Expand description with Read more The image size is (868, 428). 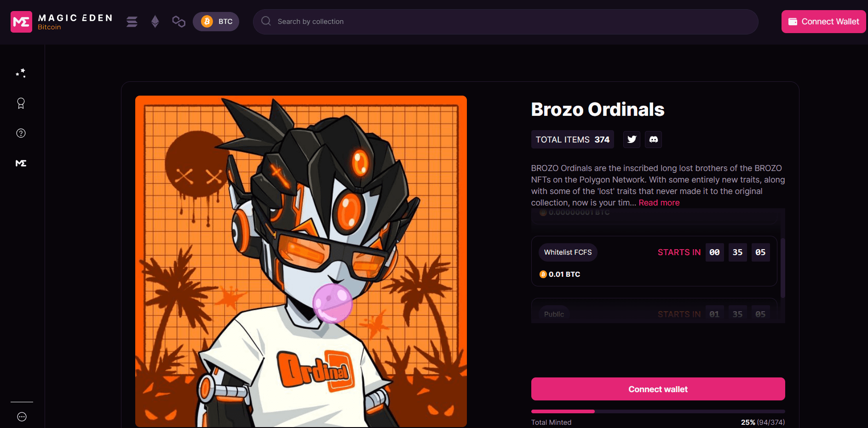[659, 203]
